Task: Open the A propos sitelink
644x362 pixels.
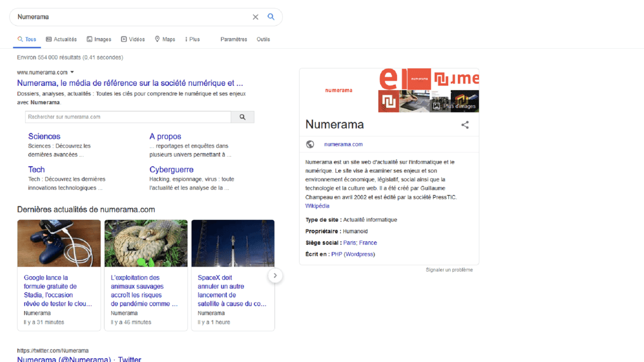Action: pos(165,136)
